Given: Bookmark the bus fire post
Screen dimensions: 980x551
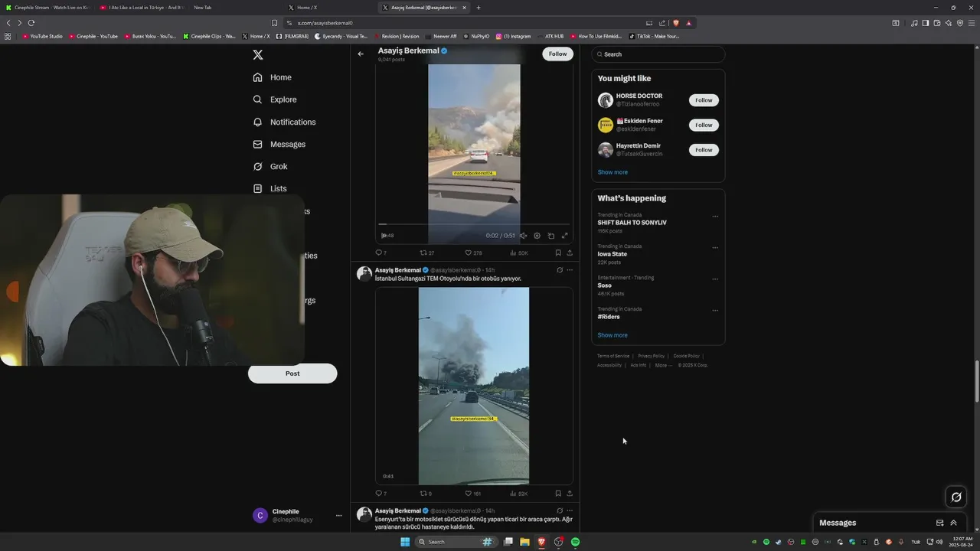Looking at the screenshot, I should tap(558, 494).
